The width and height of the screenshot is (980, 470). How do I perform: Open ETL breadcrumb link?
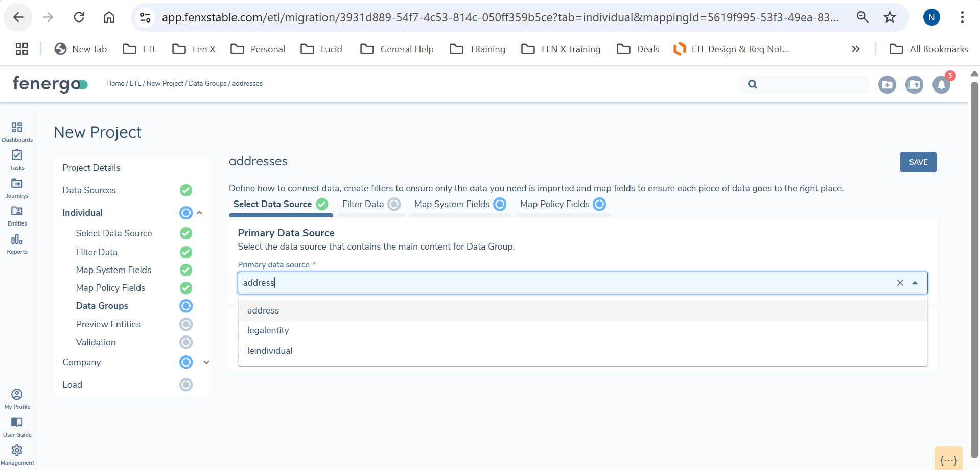(x=135, y=84)
